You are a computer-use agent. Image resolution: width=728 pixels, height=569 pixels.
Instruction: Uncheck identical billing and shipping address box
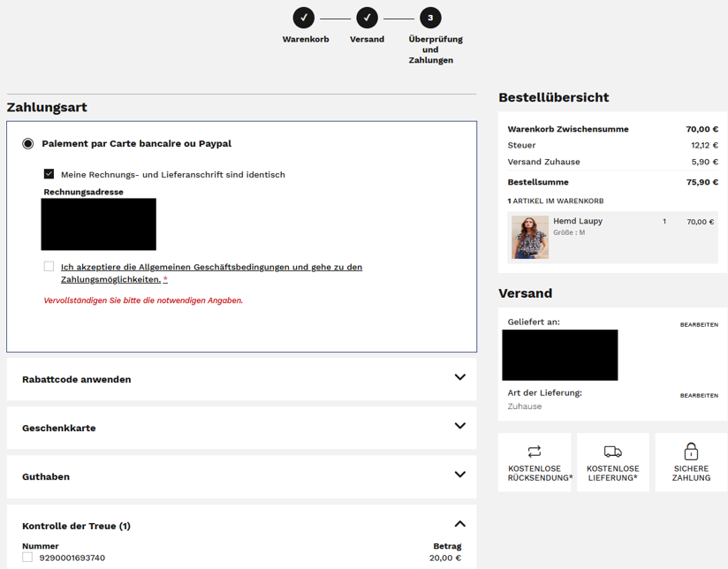click(x=49, y=174)
